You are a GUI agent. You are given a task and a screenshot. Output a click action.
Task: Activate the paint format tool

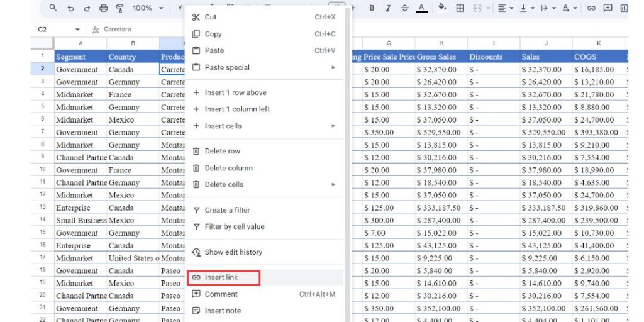[x=119, y=8]
